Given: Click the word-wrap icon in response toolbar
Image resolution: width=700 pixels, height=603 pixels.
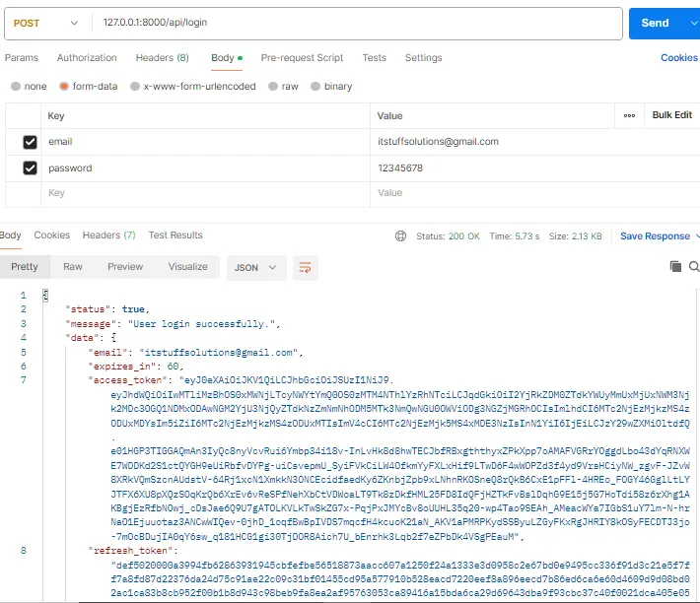Looking at the screenshot, I should point(306,268).
